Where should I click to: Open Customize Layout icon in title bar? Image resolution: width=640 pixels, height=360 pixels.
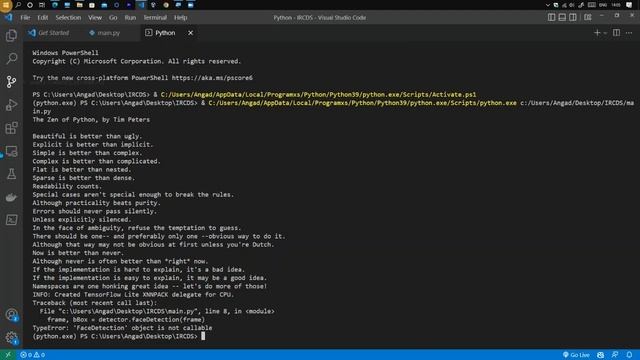click(x=588, y=17)
